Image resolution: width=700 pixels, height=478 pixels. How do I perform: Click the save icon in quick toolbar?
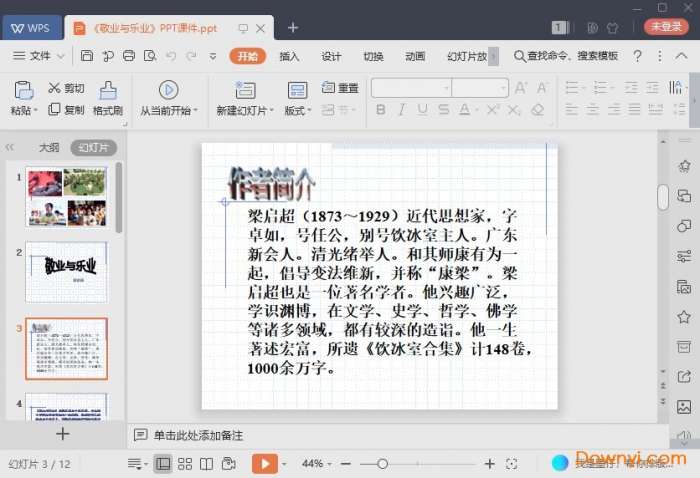tap(87, 56)
